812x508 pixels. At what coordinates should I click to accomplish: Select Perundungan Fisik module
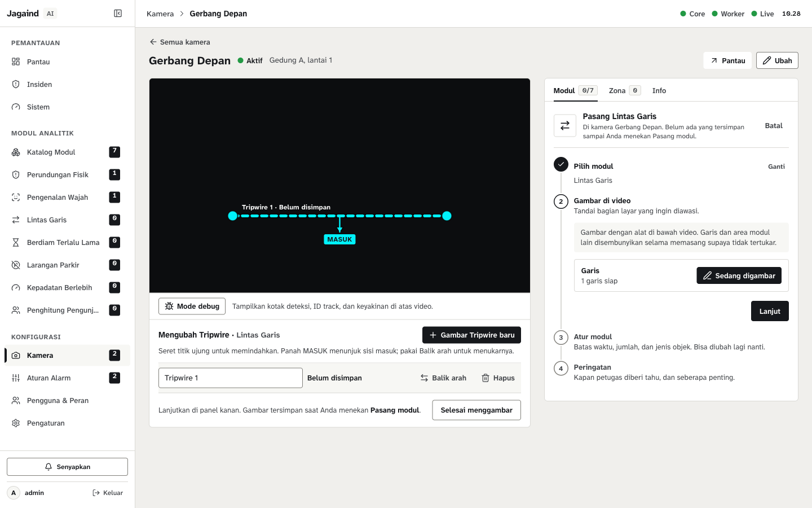(67, 174)
